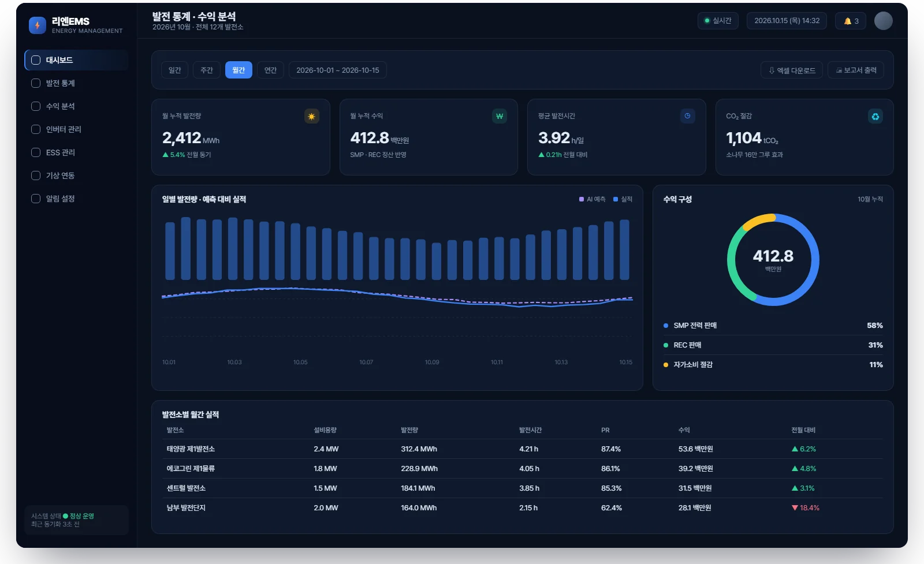Select the 연간 period tab
The height and width of the screenshot is (564, 924).
pyautogui.click(x=270, y=70)
